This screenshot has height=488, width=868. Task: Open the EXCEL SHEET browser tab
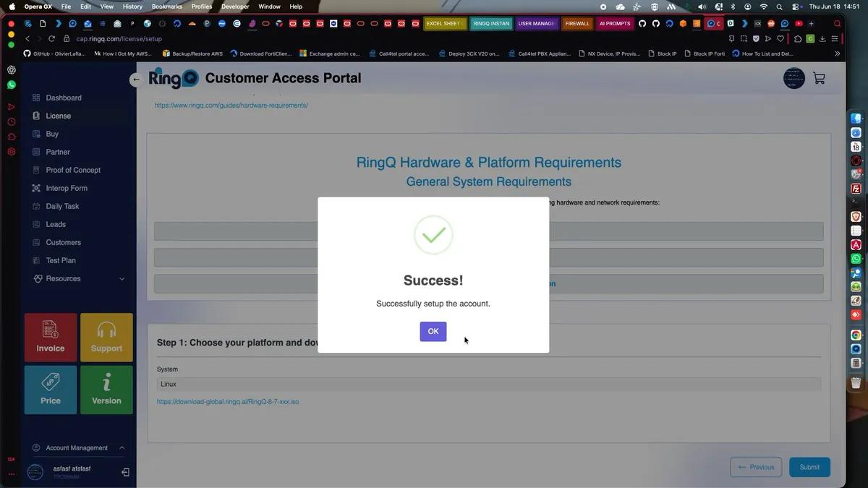pyautogui.click(x=445, y=24)
